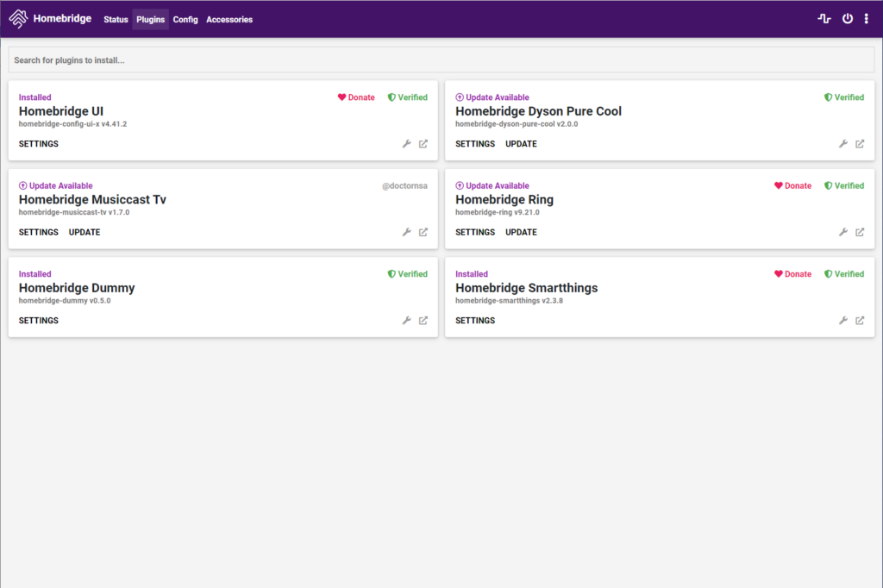Screen dimensions: 883x588
Task: Click the homebridge-smartthings v2.3.8 text
Action: pyautogui.click(x=509, y=301)
